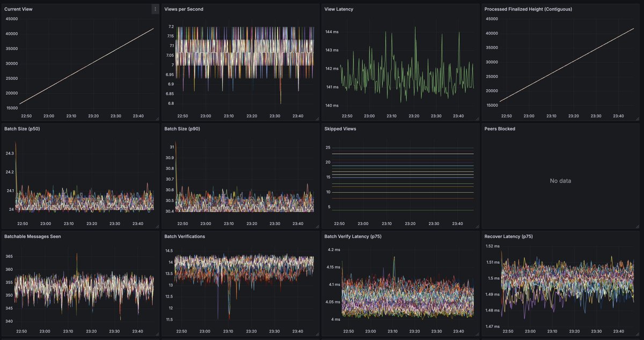
Task: Click the rising line in Processed Finalized Height chart
Action: coord(567,66)
